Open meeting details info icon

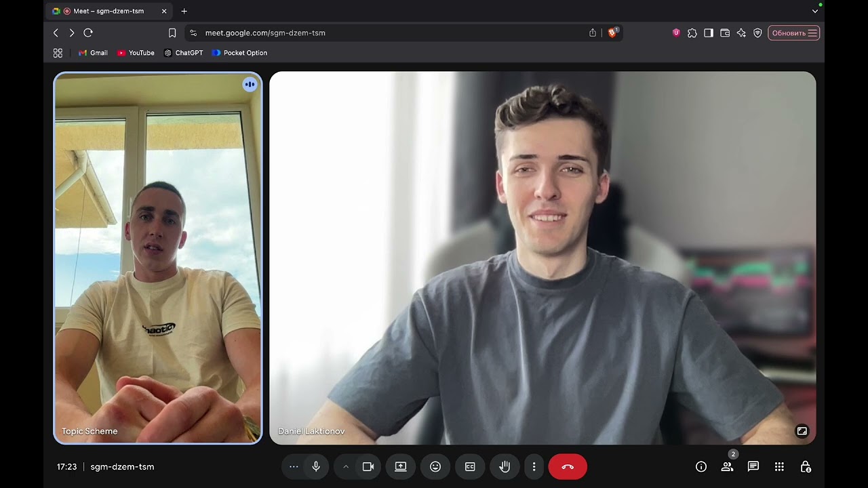coord(701,466)
